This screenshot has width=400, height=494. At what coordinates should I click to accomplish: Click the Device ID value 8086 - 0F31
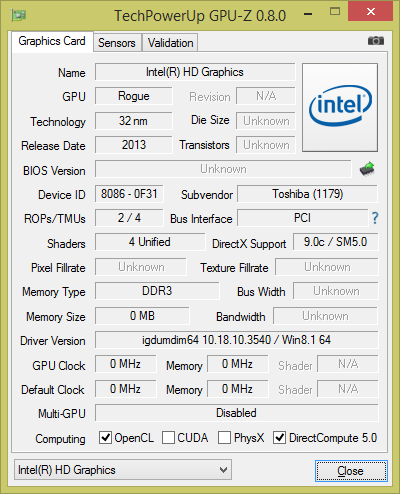pos(129,194)
